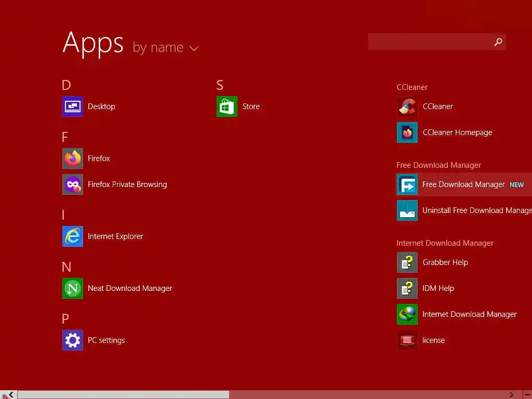The height and width of the screenshot is (399, 532).
Task: Select the 'N' letter group header
Action: tap(66, 267)
